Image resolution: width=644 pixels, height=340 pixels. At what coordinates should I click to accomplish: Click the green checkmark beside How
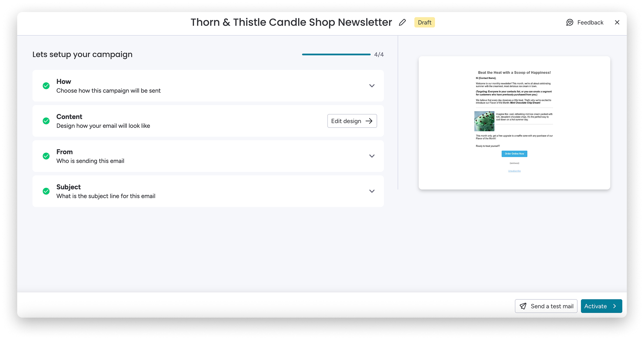click(x=46, y=86)
